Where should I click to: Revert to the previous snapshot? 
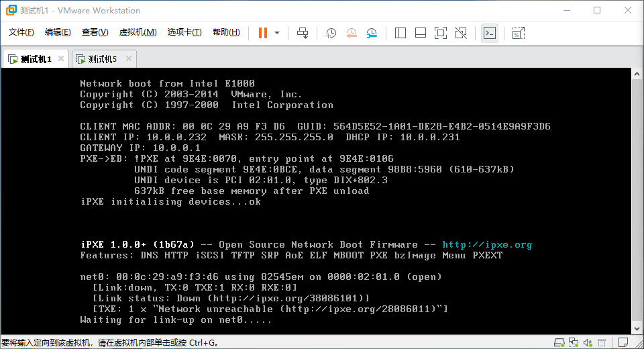point(352,33)
